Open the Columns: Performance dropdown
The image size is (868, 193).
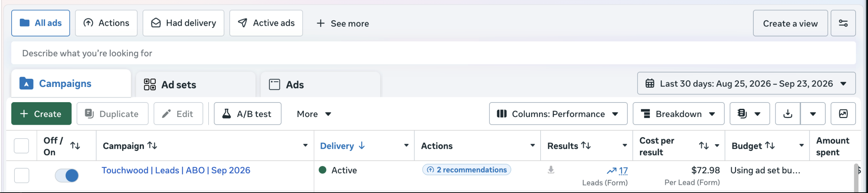pos(558,114)
